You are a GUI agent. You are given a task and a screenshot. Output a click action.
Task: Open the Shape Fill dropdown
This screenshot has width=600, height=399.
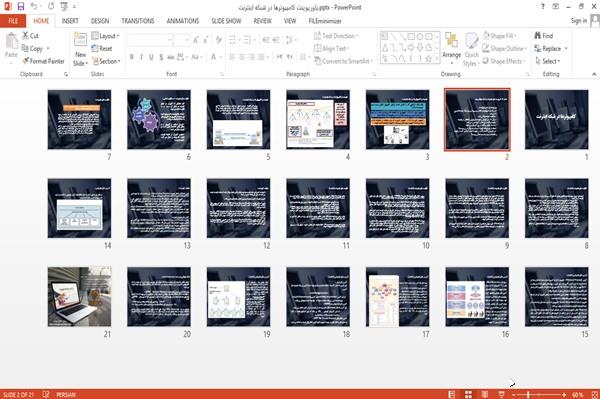[x=500, y=36]
